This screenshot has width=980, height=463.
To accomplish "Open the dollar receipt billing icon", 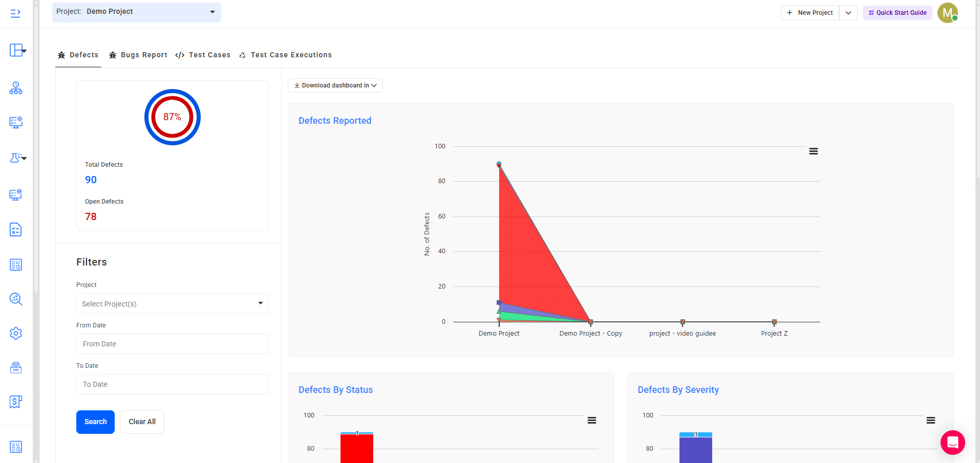I will pos(16,402).
